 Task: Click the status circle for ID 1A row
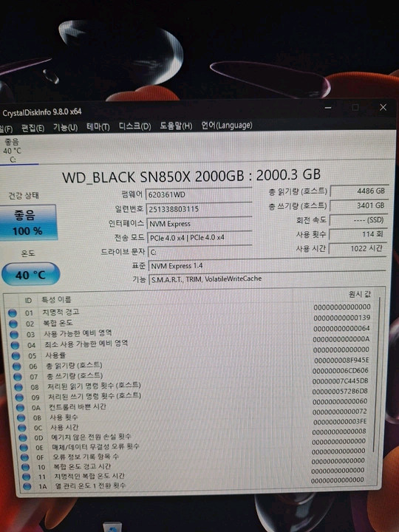click(x=27, y=486)
